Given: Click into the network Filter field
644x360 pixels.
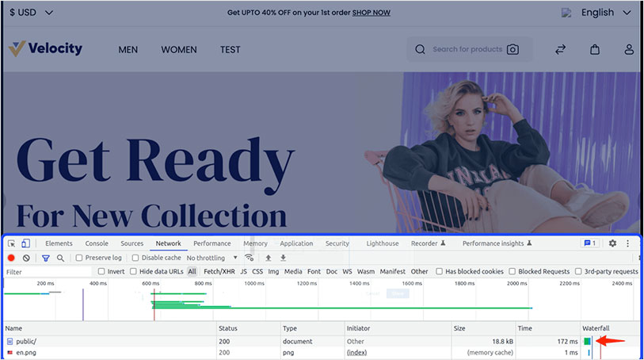Looking at the screenshot, I should [x=48, y=272].
